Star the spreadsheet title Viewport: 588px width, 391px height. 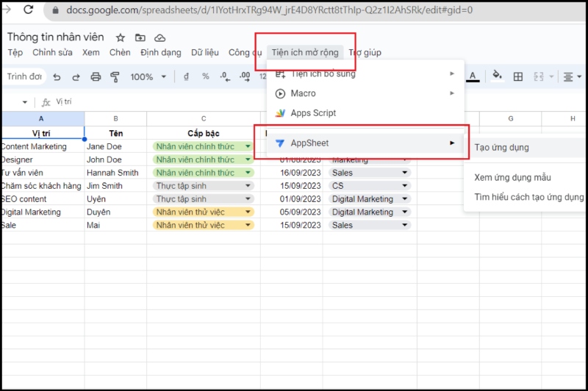(x=121, y=37)
